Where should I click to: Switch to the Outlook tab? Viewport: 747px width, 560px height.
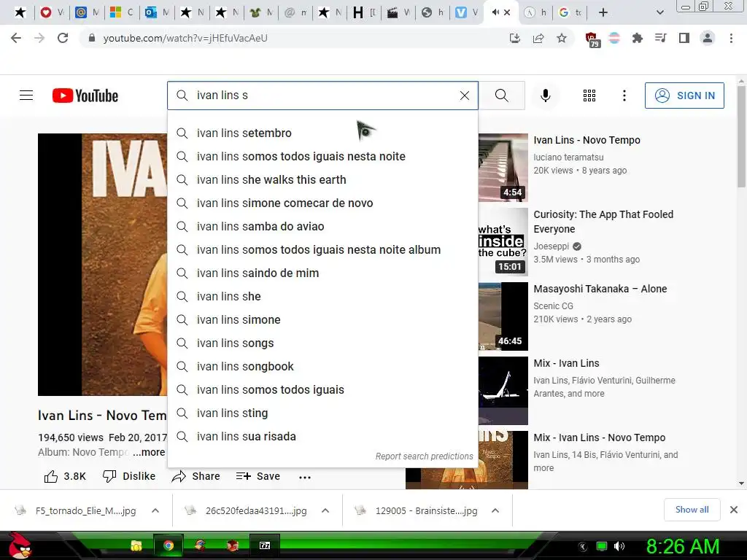click(x=158, y=12)
